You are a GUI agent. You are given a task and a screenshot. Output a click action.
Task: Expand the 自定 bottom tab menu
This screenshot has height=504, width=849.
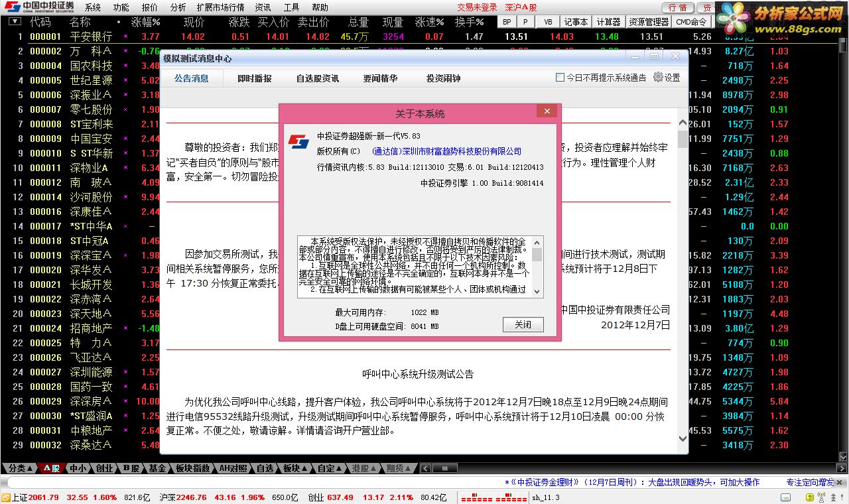(330, 468)
